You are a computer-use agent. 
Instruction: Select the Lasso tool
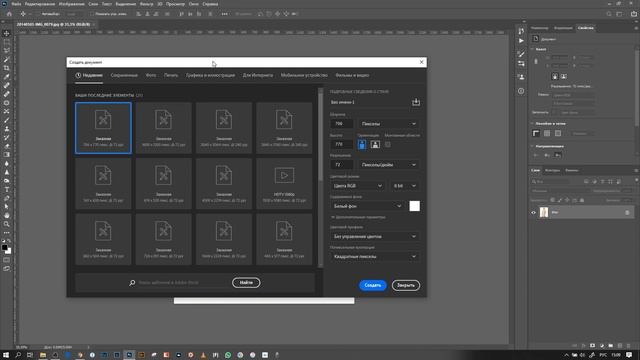[x=7, y=51]
